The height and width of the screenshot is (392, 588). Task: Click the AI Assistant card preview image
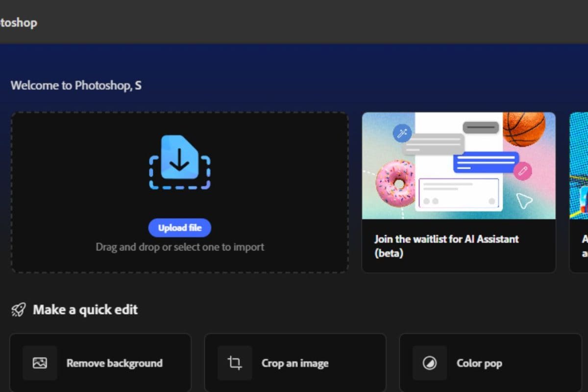[x=459, y=165]
